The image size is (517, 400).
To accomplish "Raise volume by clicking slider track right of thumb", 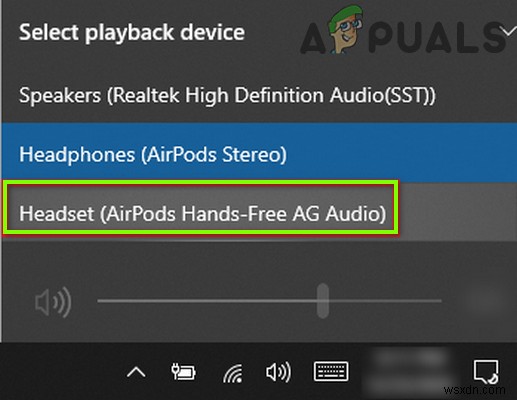I will pos(385,301).
